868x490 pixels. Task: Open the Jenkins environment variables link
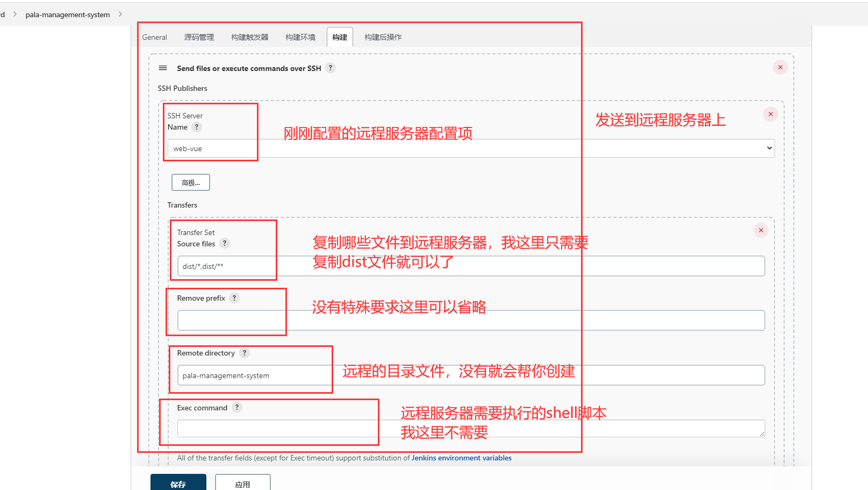[462, 458]
